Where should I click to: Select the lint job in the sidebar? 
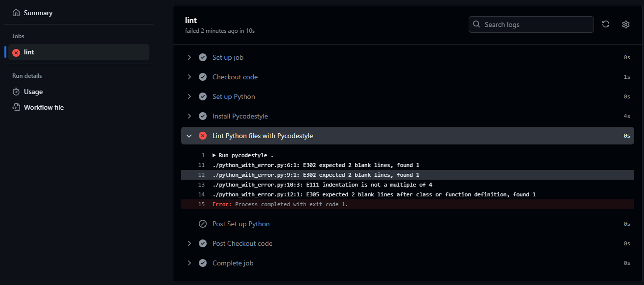click(28, 52)
